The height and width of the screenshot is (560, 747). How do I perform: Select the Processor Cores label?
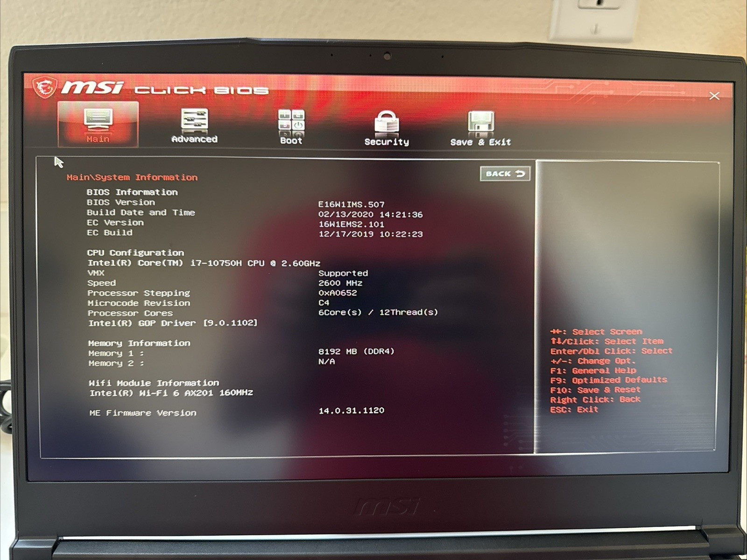pyautogui.click(x=130, y=313)
